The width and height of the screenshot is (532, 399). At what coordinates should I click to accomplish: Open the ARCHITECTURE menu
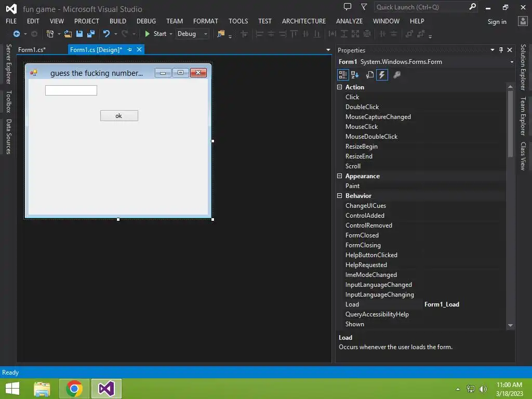(303, 21)
